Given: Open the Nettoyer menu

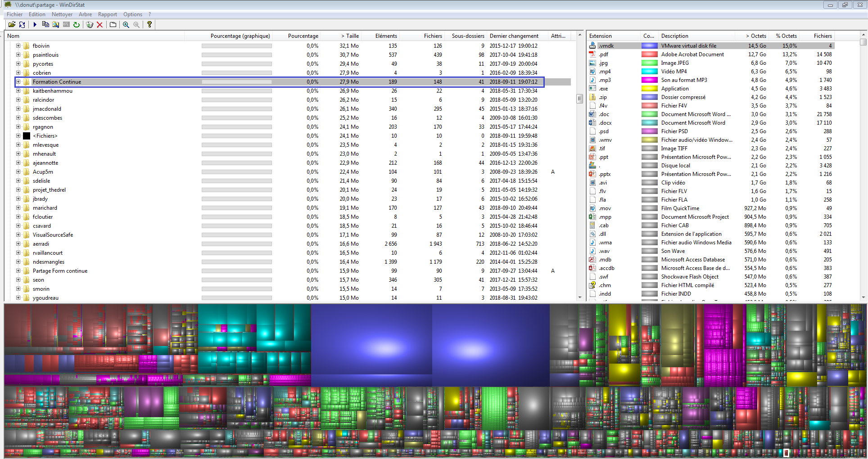Looking at the screenshot, I should point(62,14).
